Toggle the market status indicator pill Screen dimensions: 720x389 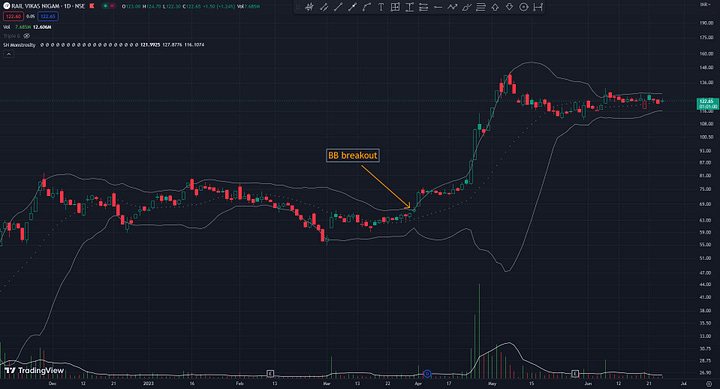(109, 6)
